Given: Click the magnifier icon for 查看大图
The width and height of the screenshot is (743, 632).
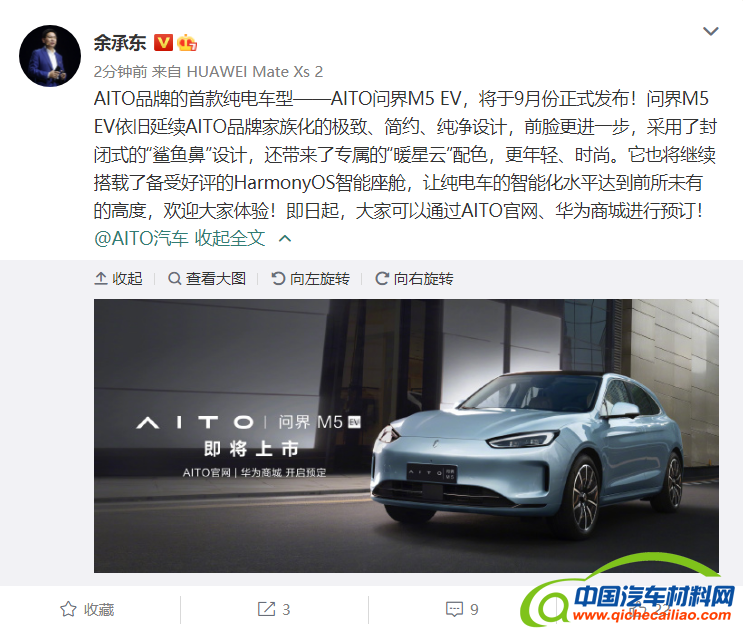Looking at the screenshot, I should 174,279.
